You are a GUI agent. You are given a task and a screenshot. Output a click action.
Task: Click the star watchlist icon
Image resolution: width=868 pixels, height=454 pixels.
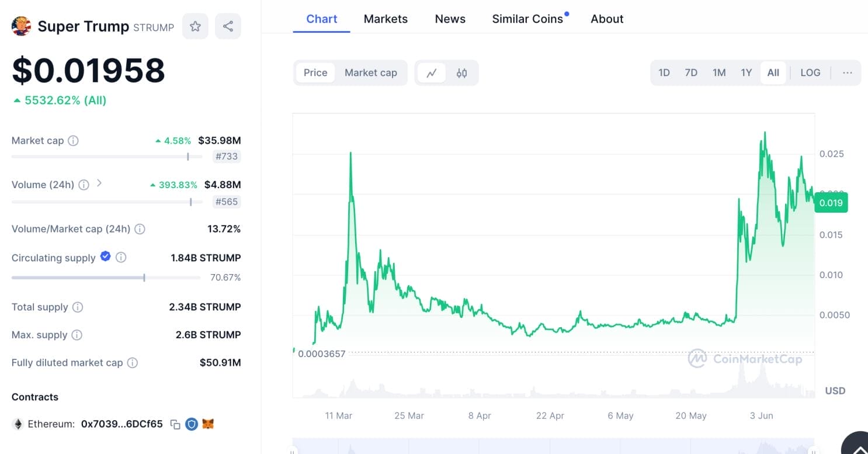[195, 26]
